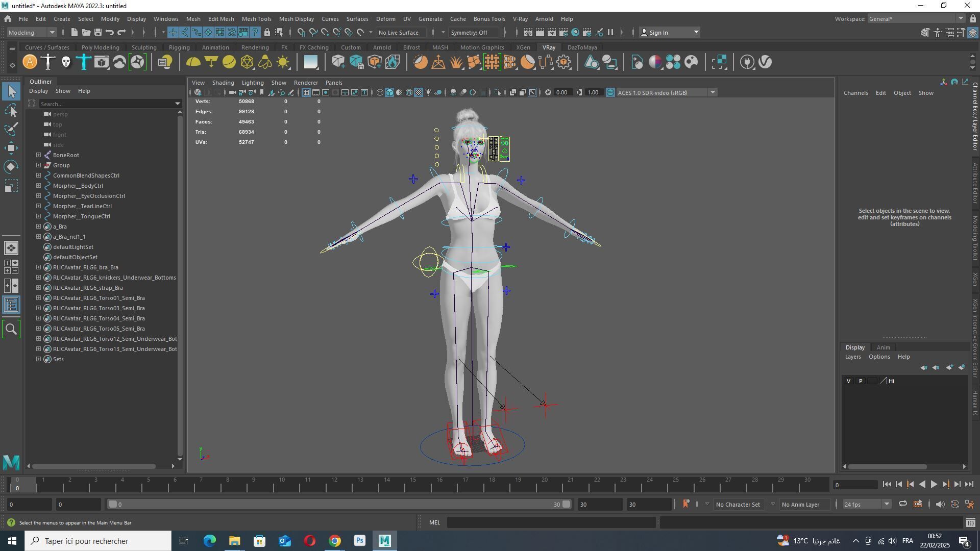980x551 pixels.
Task: Click No Live Surface field
Action: click(x=402, y=33)
